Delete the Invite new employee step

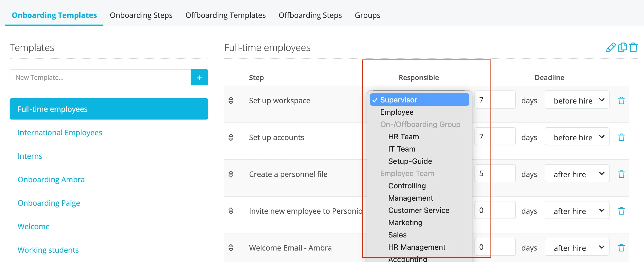tap(621, 211)
